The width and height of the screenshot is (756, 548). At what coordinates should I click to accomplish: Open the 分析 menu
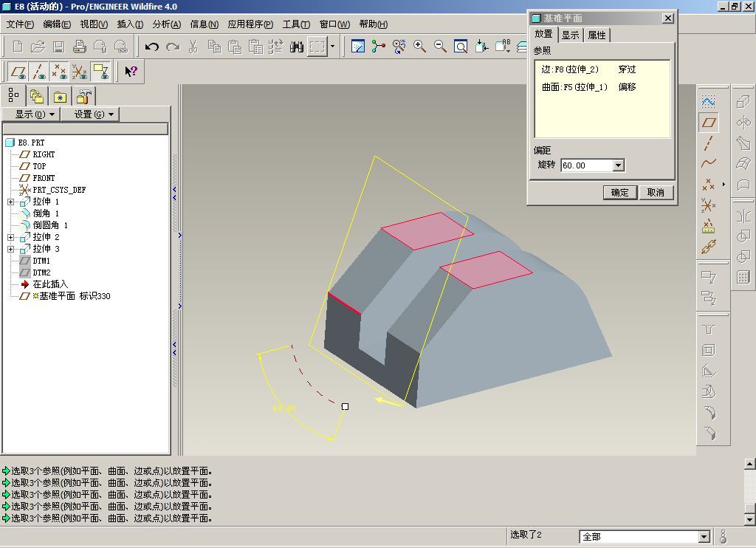click(x=166, y=24)
